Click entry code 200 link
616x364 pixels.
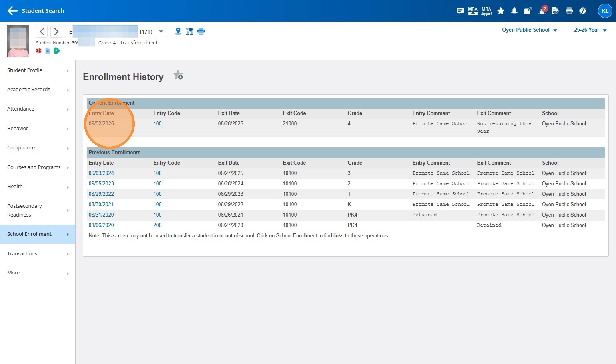click(157, 225)
